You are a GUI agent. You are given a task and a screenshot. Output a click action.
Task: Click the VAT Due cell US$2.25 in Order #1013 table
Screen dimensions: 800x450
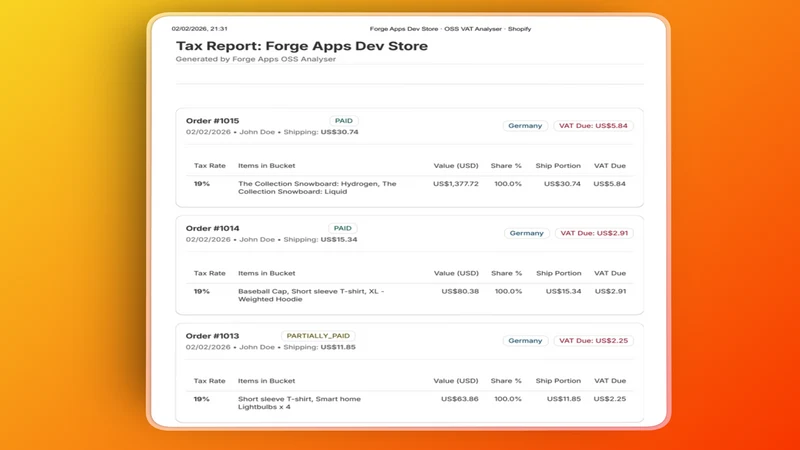[x=610, y=399]
